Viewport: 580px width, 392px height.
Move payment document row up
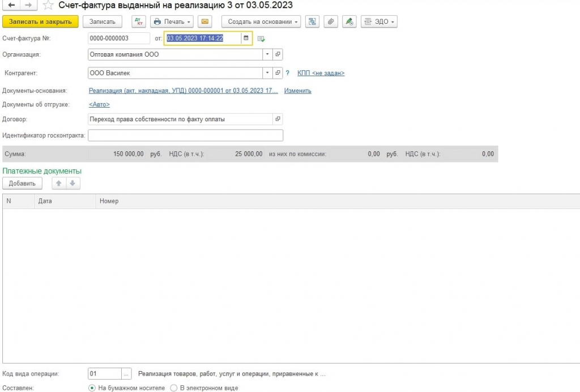point(59,183)
